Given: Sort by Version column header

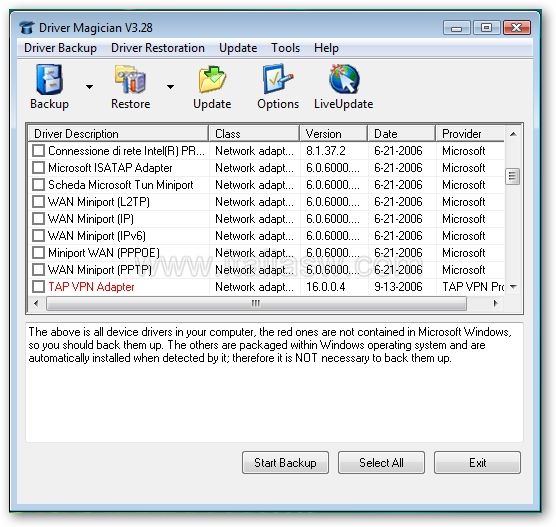Looking at the screenshot, I should pyautogui.click(x=334, y=134).
